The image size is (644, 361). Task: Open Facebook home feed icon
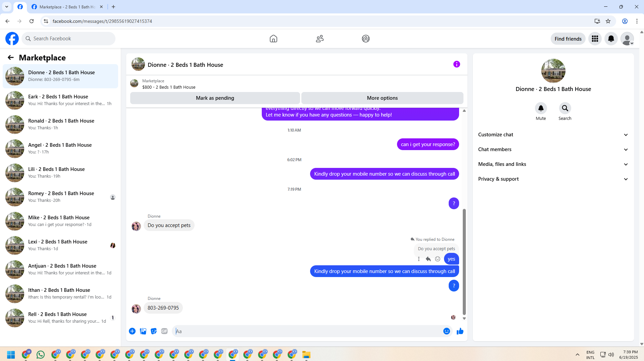[274, 39]
